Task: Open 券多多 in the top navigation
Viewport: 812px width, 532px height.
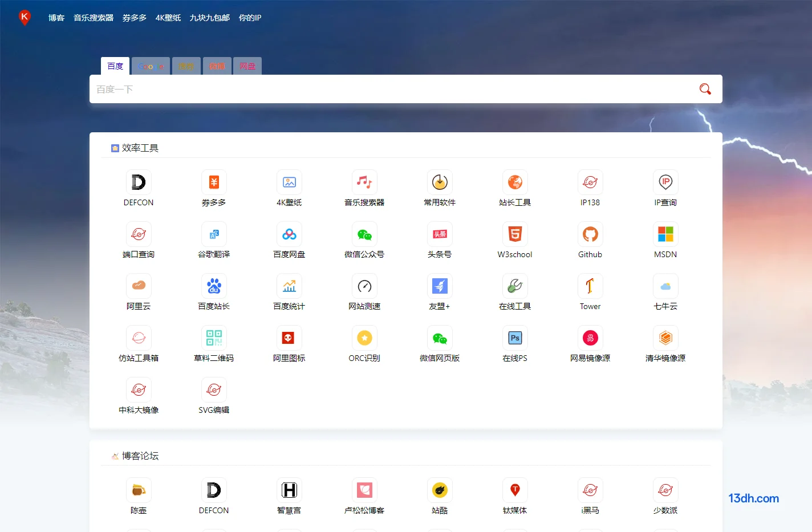Action: pos(135,18)
